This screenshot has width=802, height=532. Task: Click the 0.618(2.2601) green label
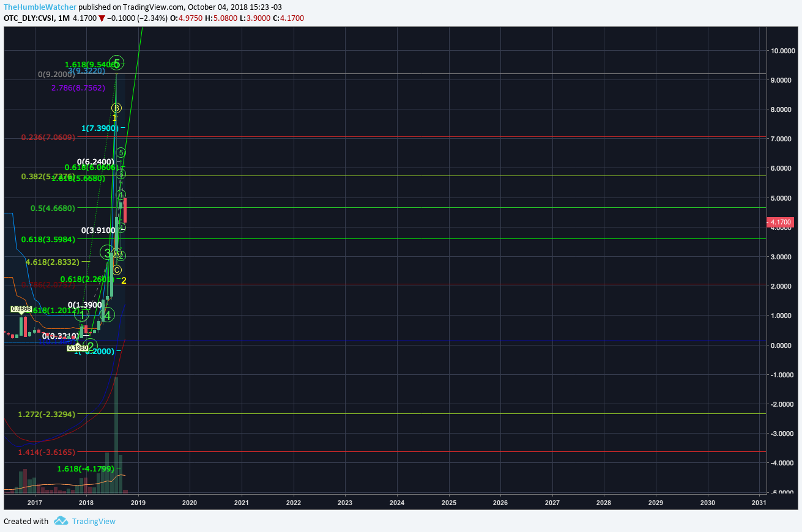point(86,279)
